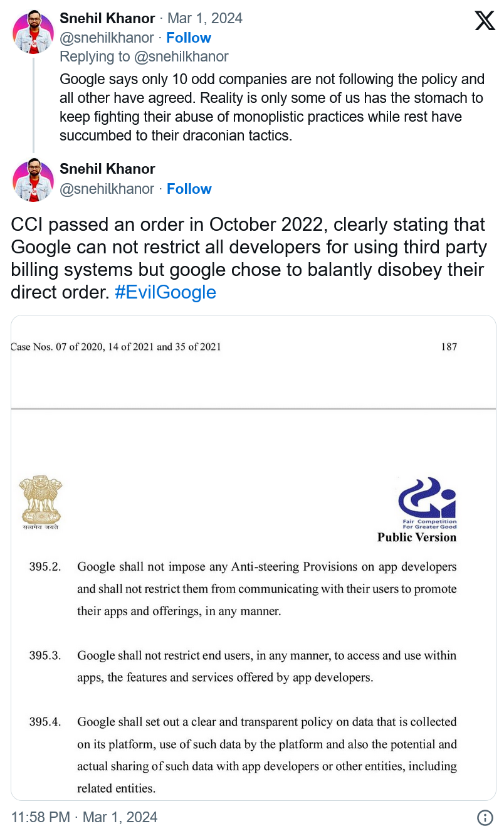
Task: Click the top Snehil Khanor display name
Action: tap(107, 18)
